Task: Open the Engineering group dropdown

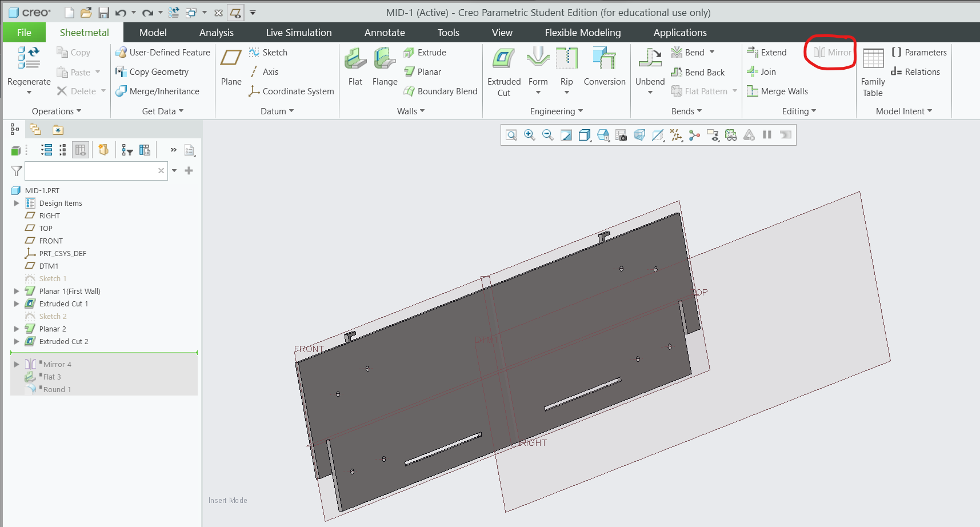Action: pyautogui.click(x=580, y=111)
